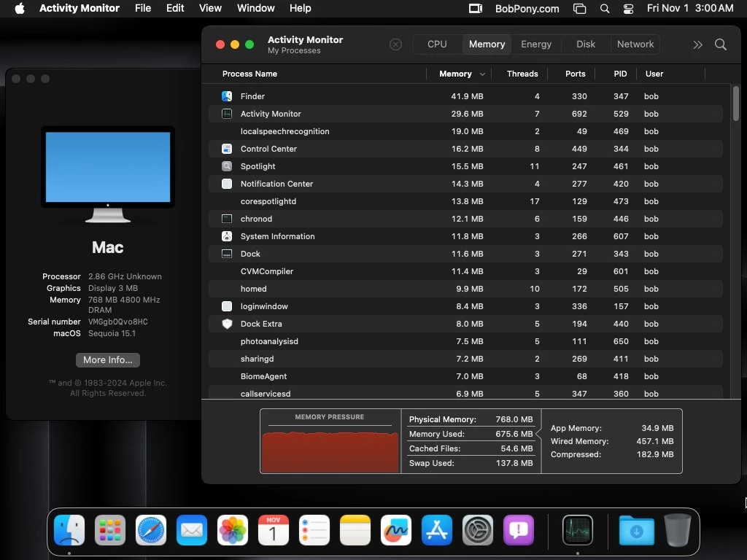Viewport: 747px width, 560px height.
Task: Click the Spotlight process icon
Action: (227, 166)
